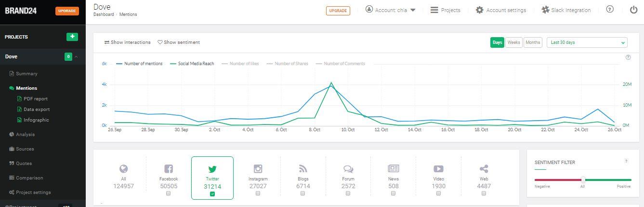The height and width of the screenshot is (207, 644).
Task: Toggle Social Media Reach legend series
Action: [192, 64]
